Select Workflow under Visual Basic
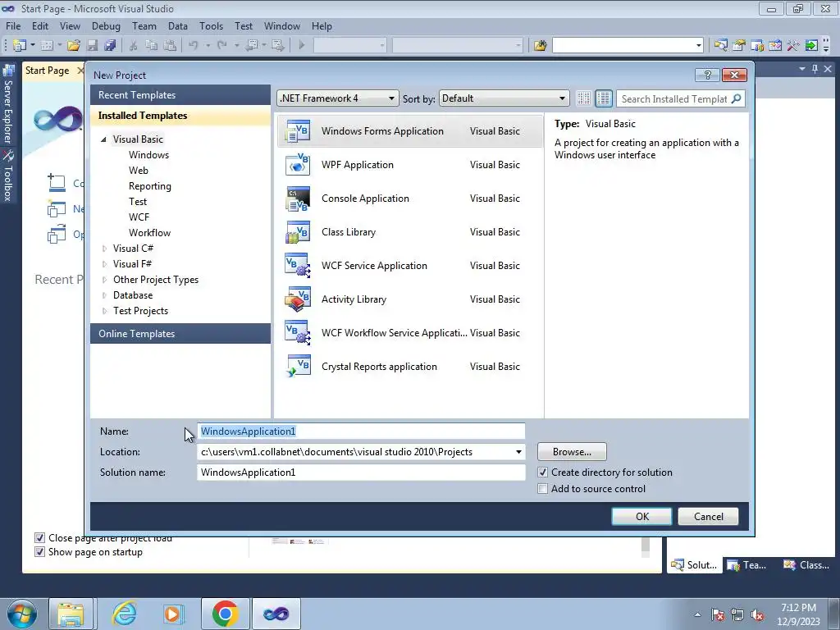840x630 pixels. click(x=149, y=233)
